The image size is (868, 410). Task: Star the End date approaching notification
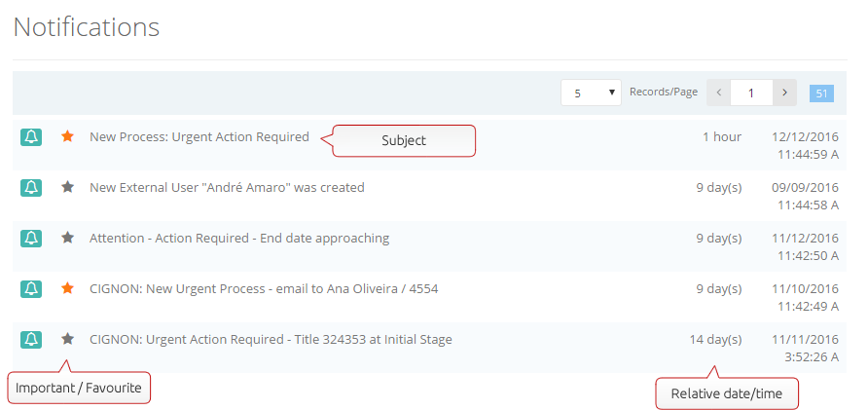(x=67, y=238)
